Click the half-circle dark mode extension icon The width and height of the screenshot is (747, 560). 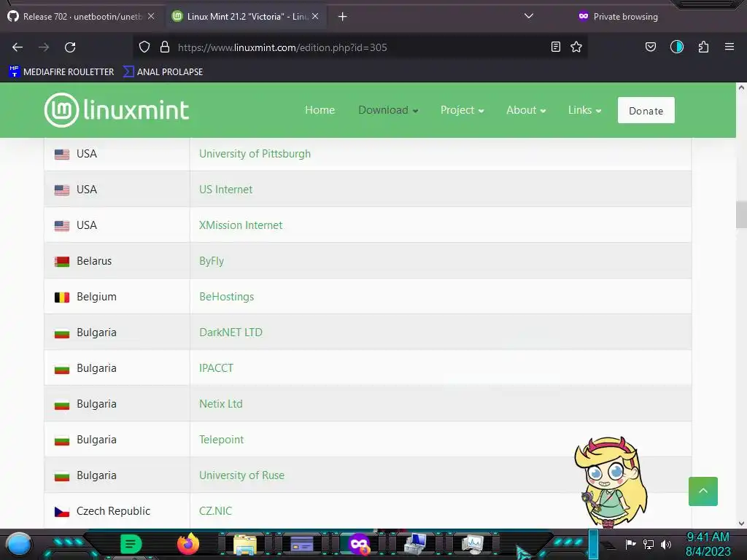[x=677, y=47]
